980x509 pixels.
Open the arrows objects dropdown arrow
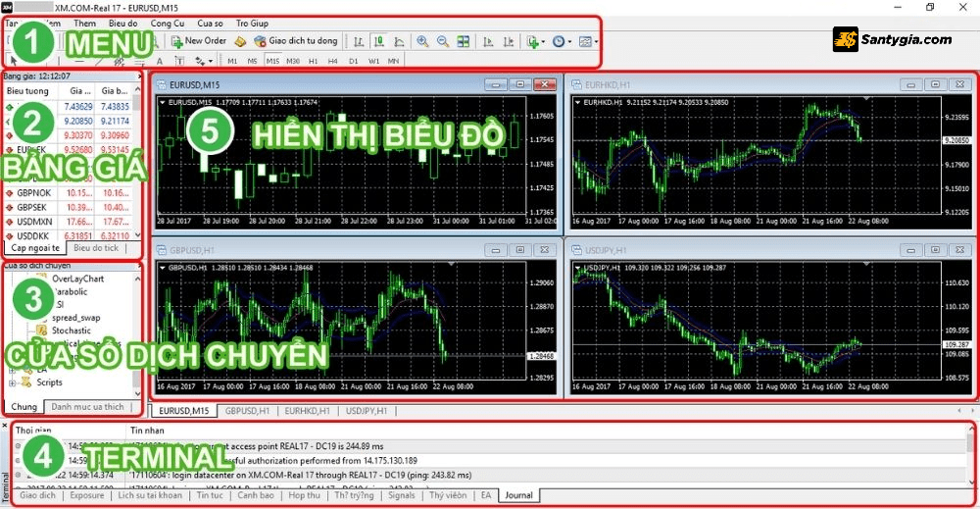(x=211, y=61)
